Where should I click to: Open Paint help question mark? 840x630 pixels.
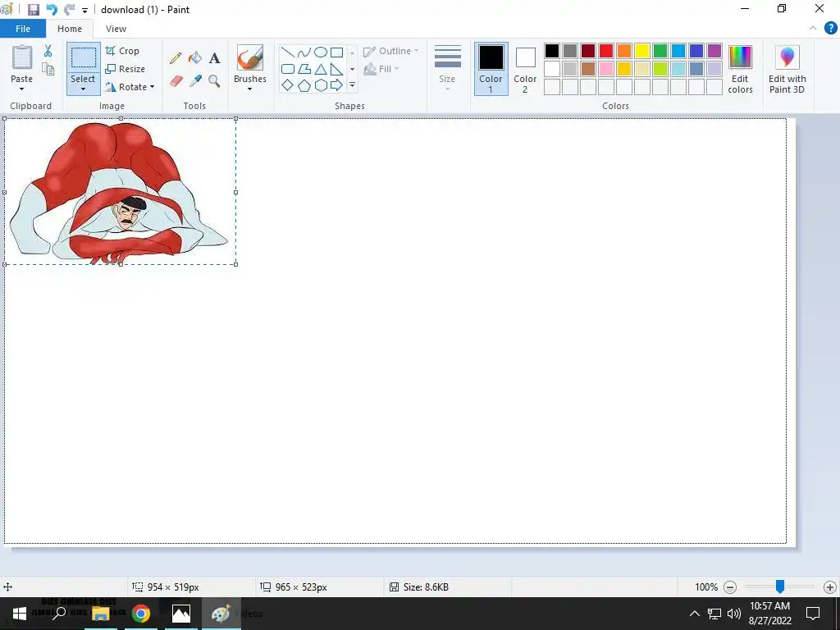(x=830, y=29)
